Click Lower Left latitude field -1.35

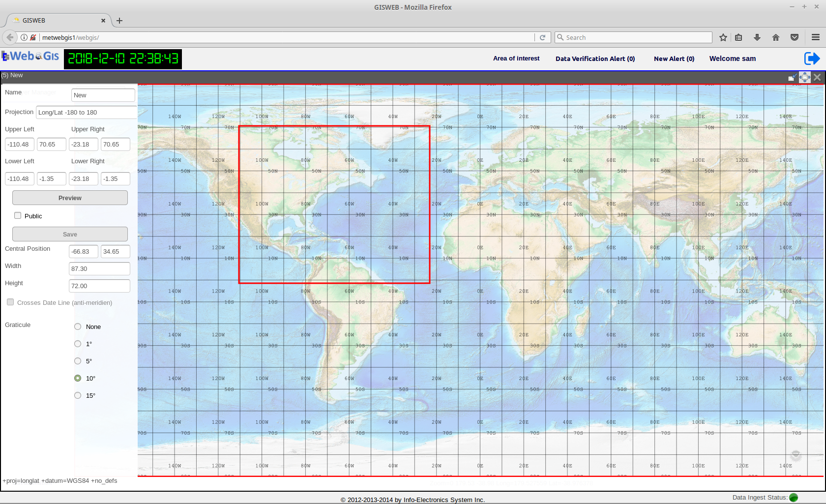(52, 178)
